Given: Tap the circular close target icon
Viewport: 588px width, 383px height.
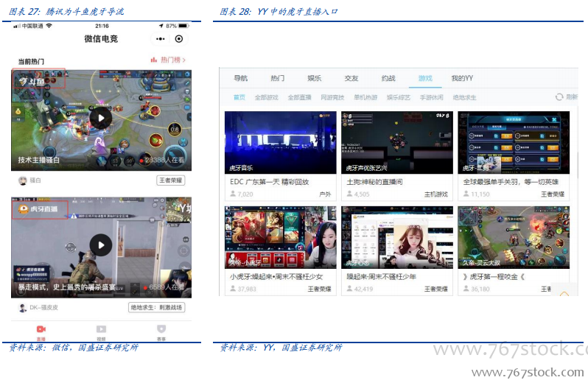Looking at the screenshot, I should click(x=179, y=39).
